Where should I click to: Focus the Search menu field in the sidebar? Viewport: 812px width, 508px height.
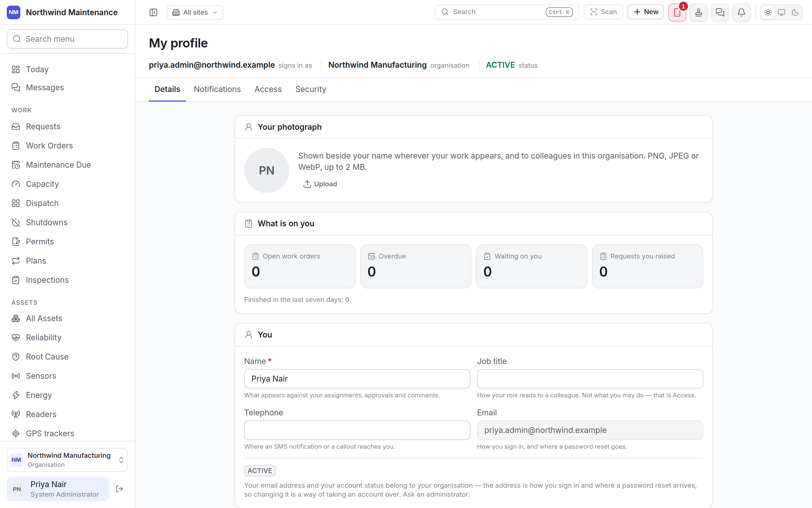(67, 39)
